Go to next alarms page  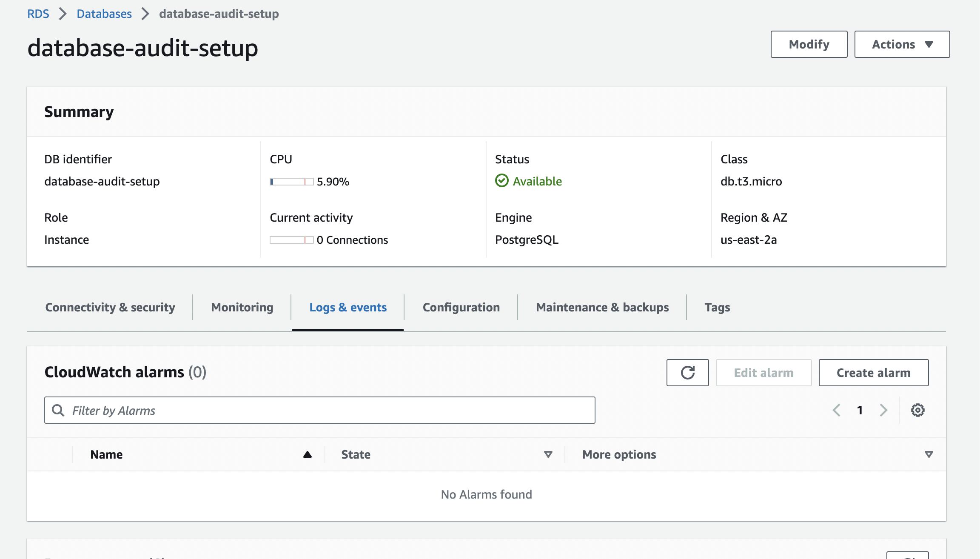click(x=883, y=410)
